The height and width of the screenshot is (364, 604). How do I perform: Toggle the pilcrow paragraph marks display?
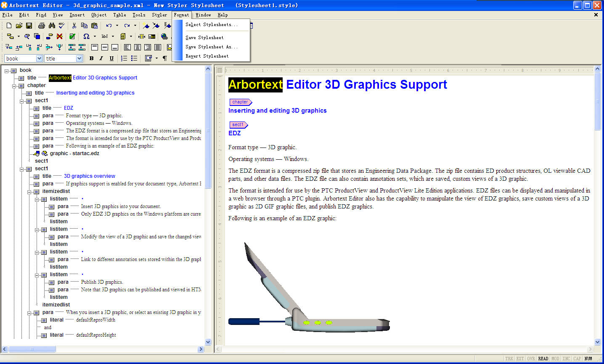[x=164, y=58]
